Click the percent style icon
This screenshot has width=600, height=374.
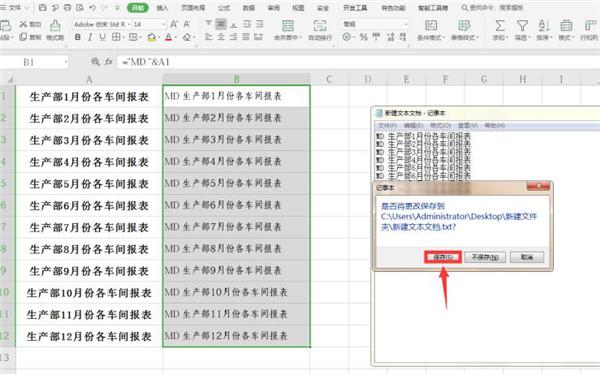[x=364, y=37]
